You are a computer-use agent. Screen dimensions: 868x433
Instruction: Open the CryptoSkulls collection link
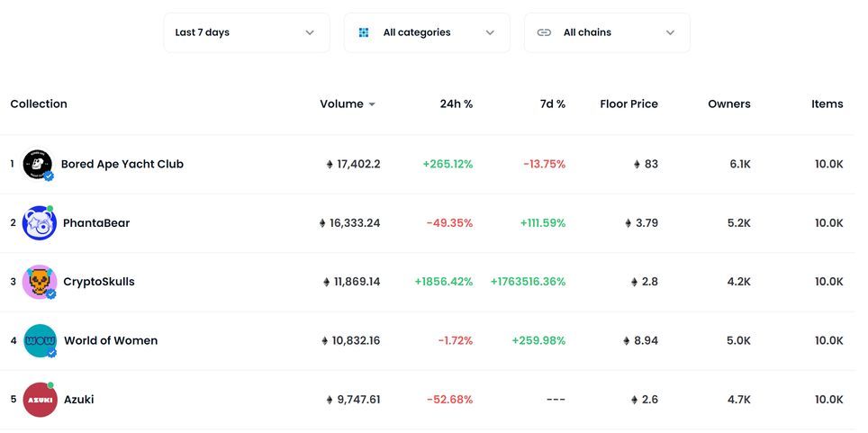pos(99,282)
